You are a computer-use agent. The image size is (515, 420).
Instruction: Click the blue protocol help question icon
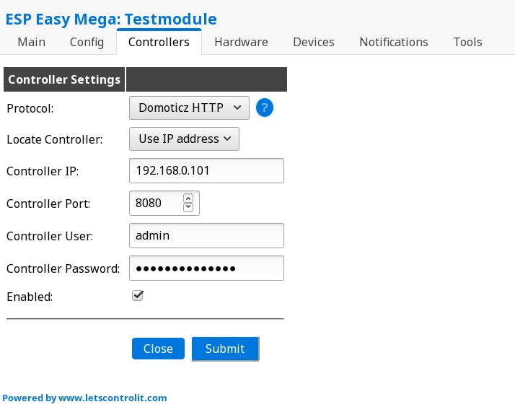265,108
